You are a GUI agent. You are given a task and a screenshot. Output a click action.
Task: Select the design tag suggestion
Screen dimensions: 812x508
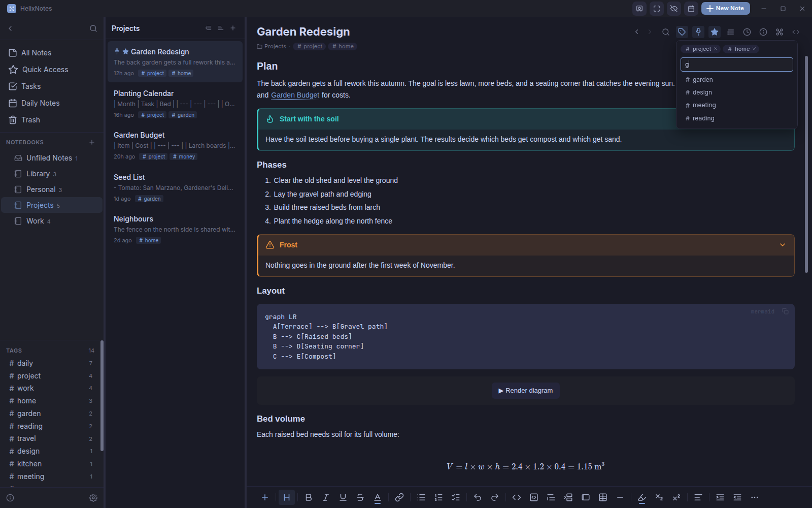pos(736,92)
